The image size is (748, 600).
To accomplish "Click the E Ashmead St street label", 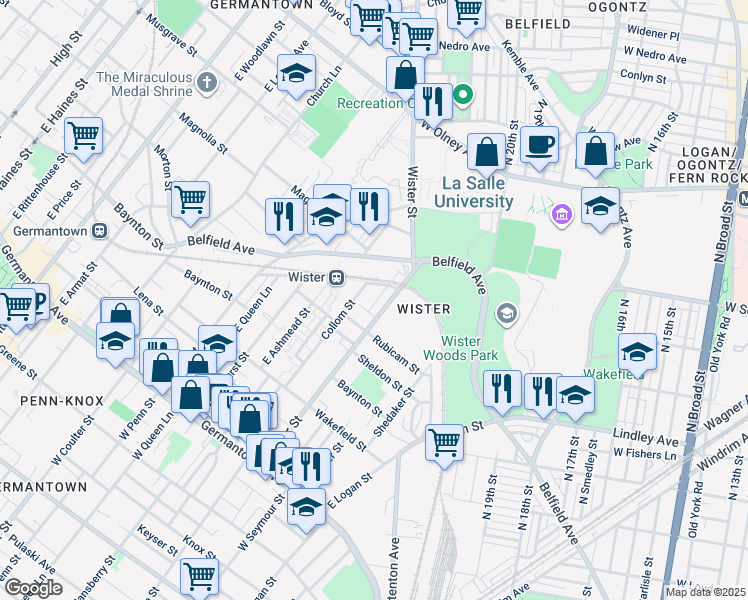I will pyautogui.click(x=287, y=336).
